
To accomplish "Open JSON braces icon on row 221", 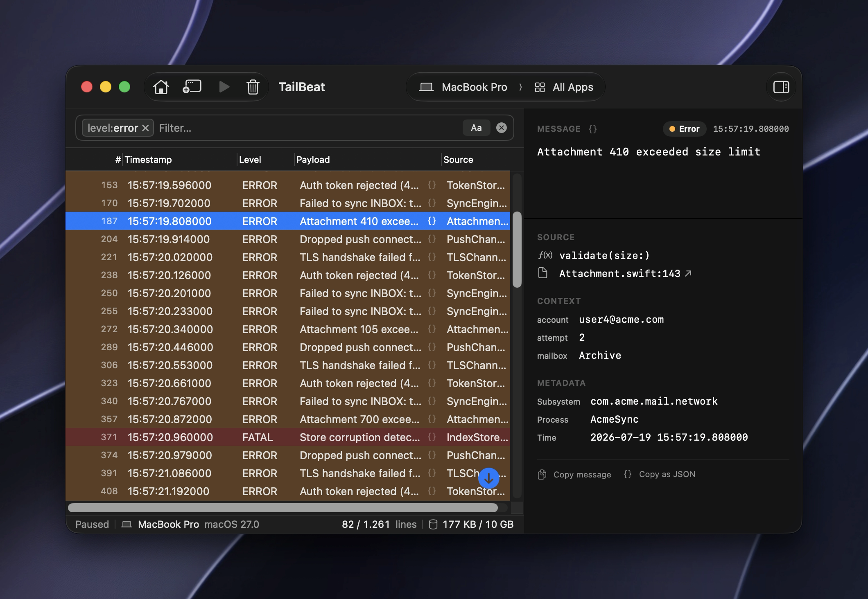I will click(x=432, y=257).
